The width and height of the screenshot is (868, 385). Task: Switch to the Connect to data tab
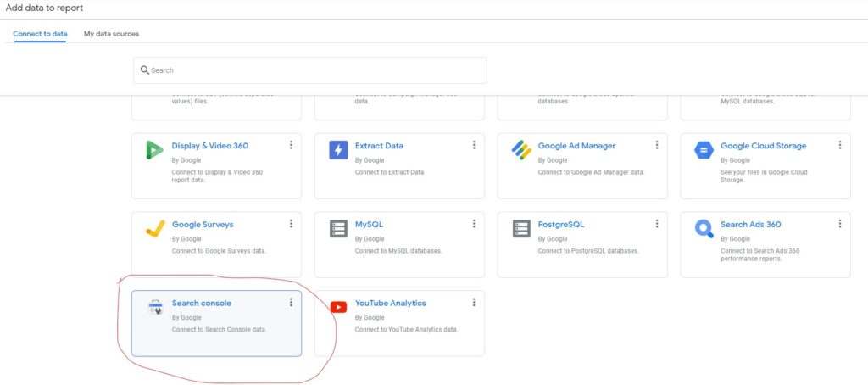click(40, 34)
